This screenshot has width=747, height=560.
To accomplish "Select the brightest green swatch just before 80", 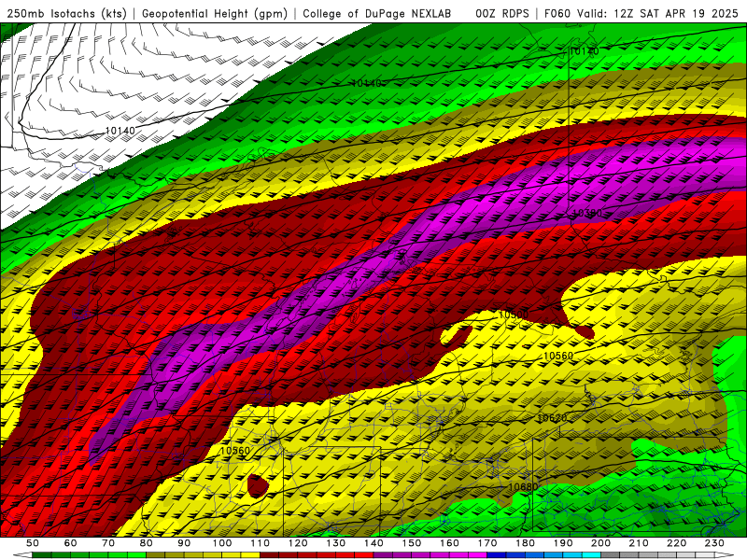I will click(x=136, y=554).
